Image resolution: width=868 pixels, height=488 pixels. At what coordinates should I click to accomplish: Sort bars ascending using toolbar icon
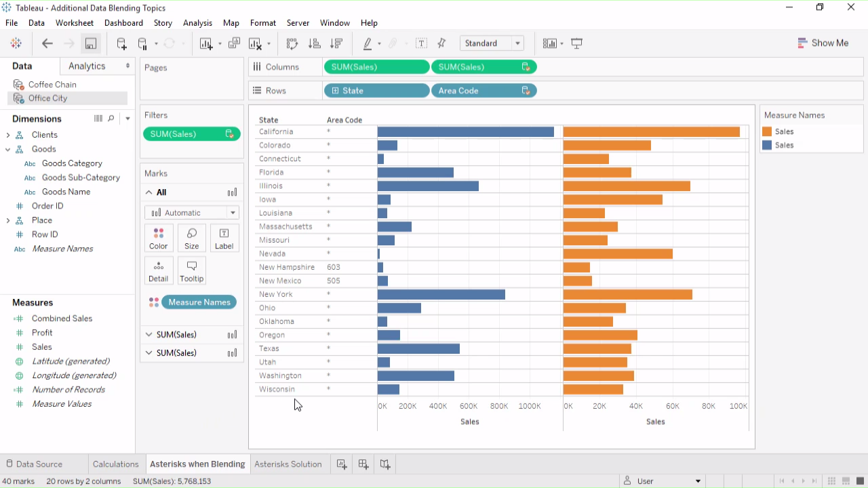click(314, 43)
